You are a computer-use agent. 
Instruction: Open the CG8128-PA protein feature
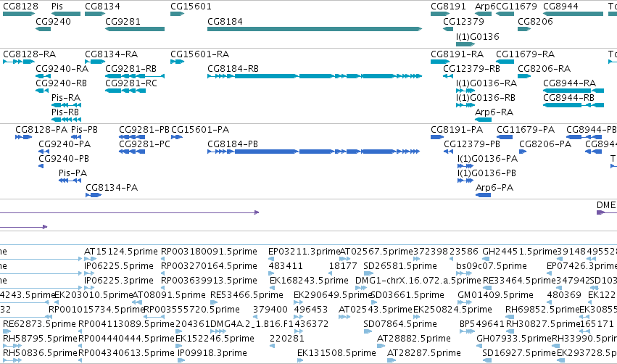tap(24, 137)
